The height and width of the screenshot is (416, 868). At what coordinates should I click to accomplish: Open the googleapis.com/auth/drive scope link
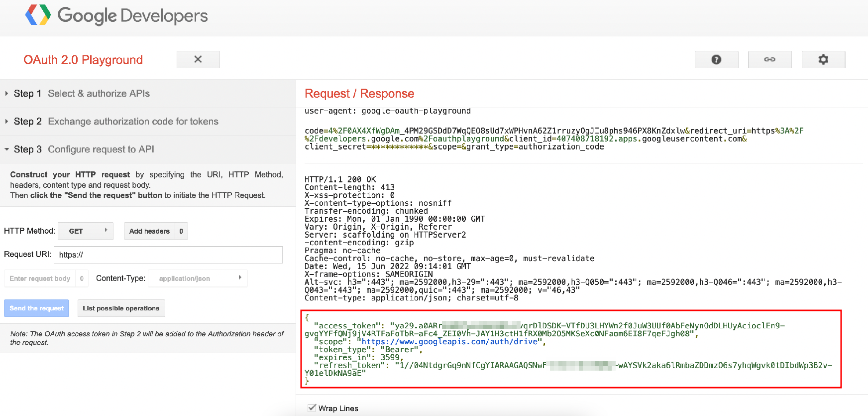coord(449,342)
